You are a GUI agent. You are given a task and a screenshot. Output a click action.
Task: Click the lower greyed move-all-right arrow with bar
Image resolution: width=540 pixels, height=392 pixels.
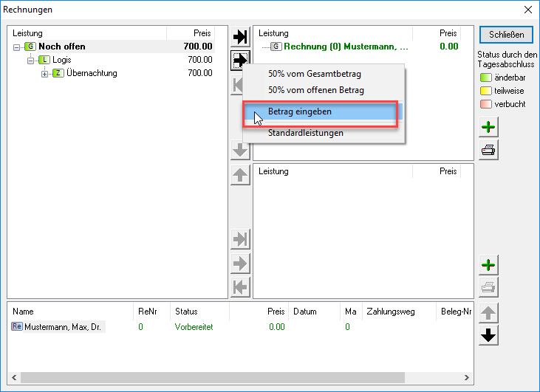(x=240, y=239)
